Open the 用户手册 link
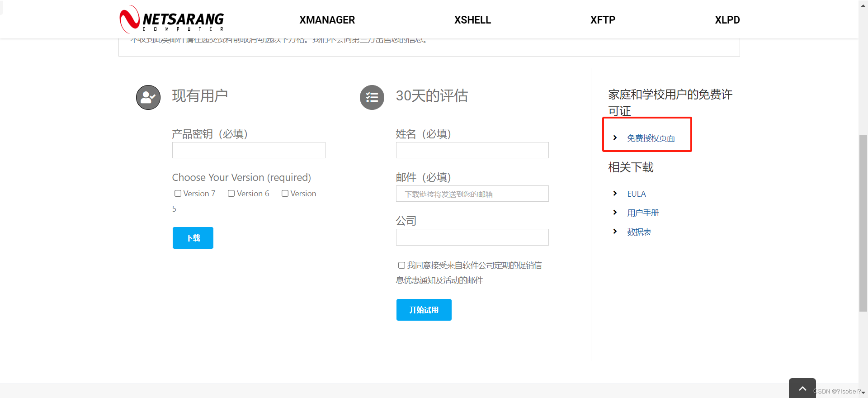This screenshot has width=868, height=398. coord(643,213)
